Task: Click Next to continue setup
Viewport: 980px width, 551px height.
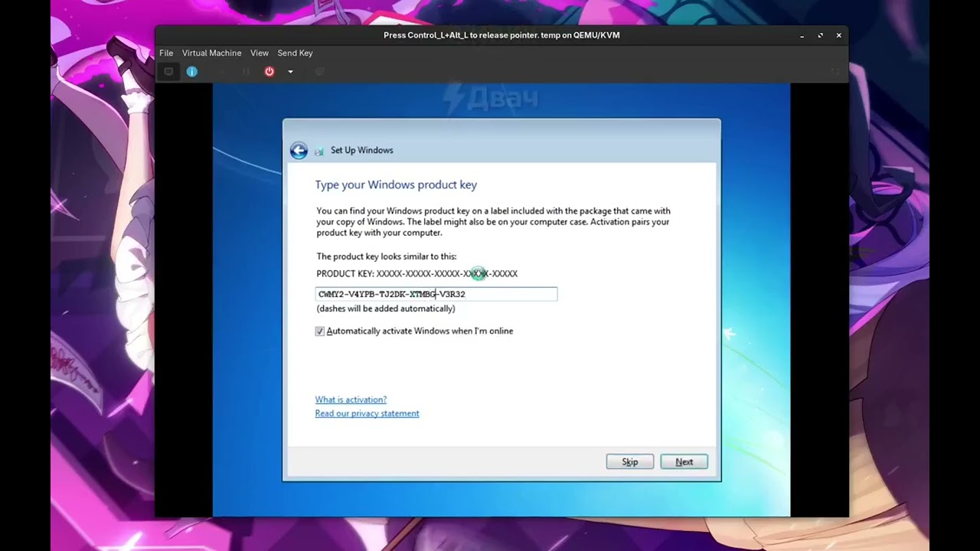Action: click(684, 461)
